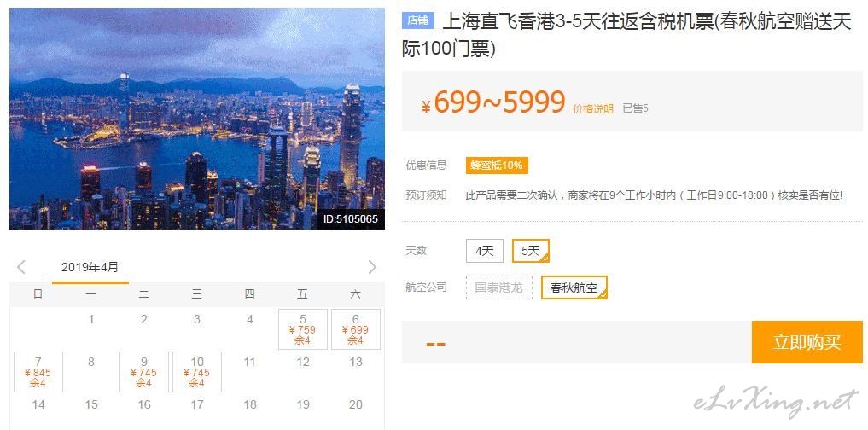Viewport: 868px width, 430px height.
Task: Click the 蜂蜜抵10% discount tag
Action: click(x=497, y=166)
